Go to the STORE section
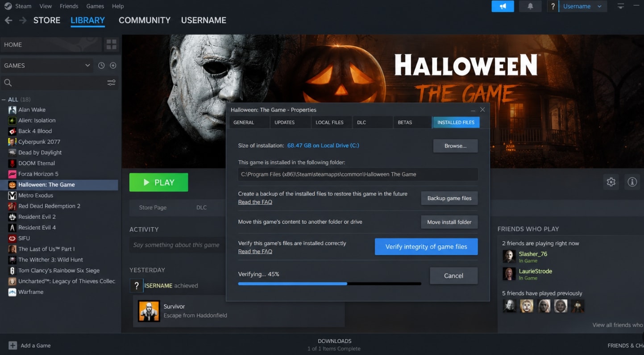Viewport: 644px width, 355px height. (47, 20)
